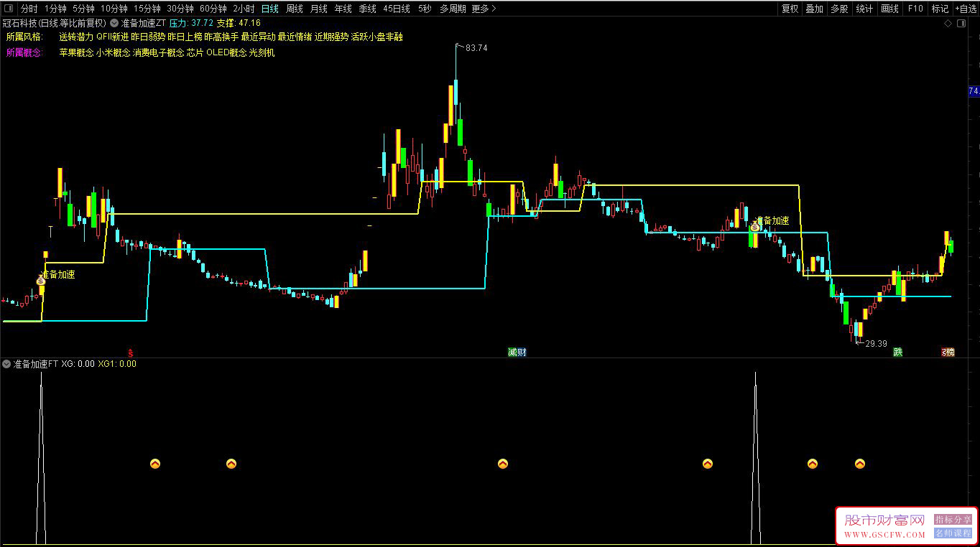Click the 支撑: 47.16 indicator value

(x=239, y=23)
